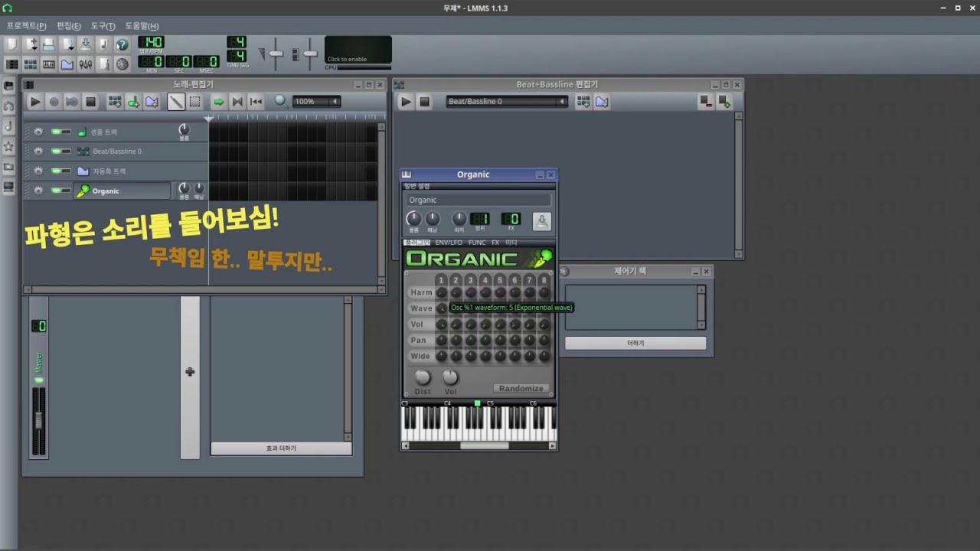Save Organic instrument preset disk button
The width and height of the screenshot is (980, 551).
[541, 221]
